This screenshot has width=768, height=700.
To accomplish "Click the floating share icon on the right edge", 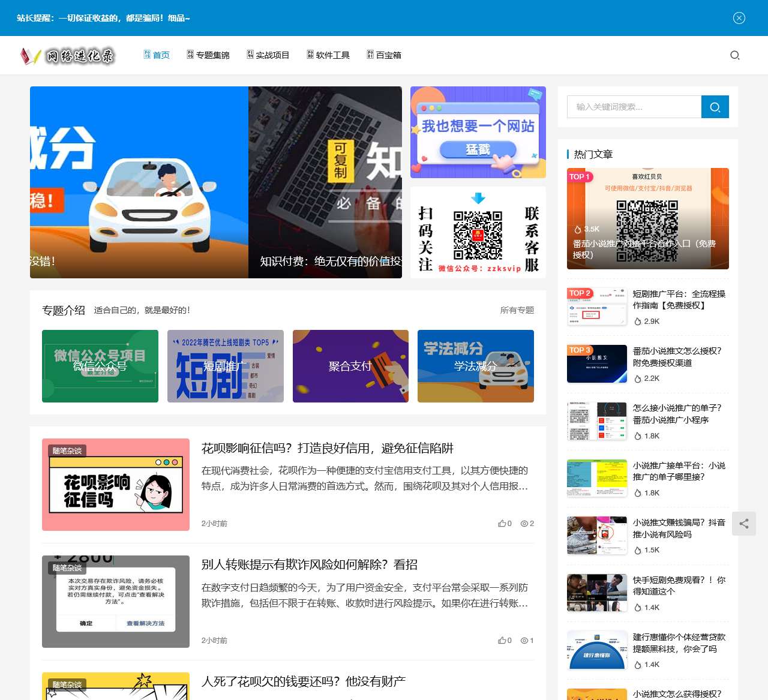I will click(744, 524).
